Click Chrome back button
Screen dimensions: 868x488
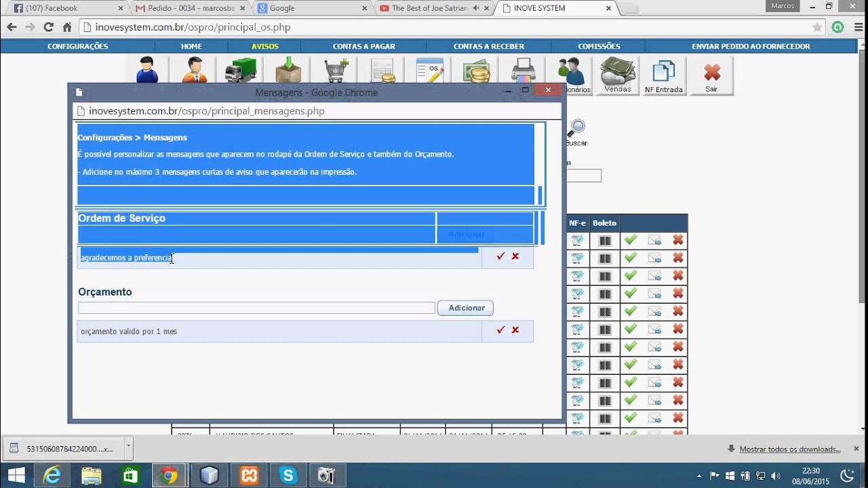[x=12, y=27]
